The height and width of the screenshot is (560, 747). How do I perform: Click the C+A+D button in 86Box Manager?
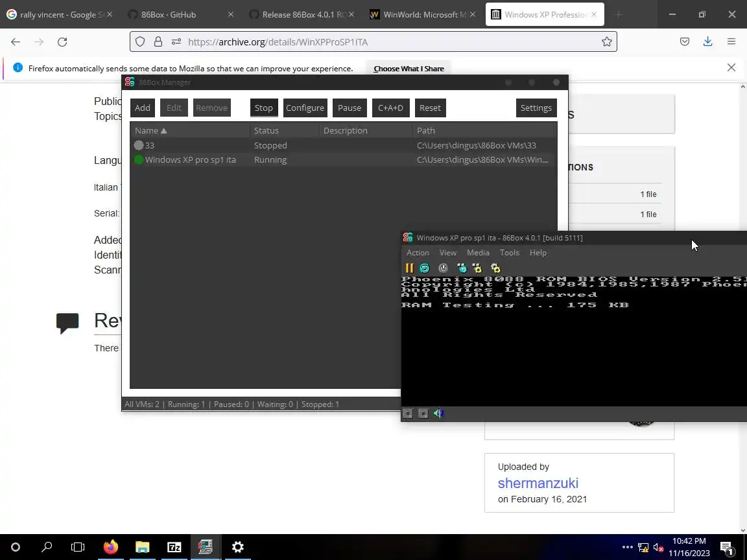coord(390,108)
